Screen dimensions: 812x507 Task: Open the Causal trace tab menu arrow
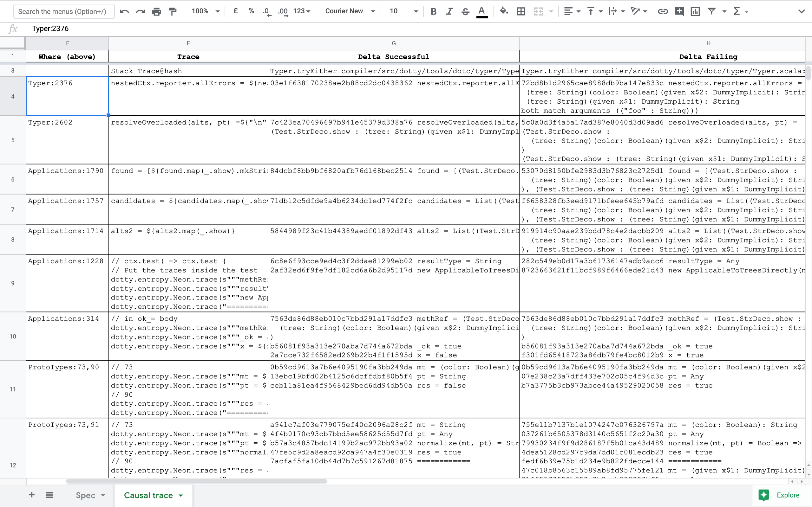(x=181, y=495)
